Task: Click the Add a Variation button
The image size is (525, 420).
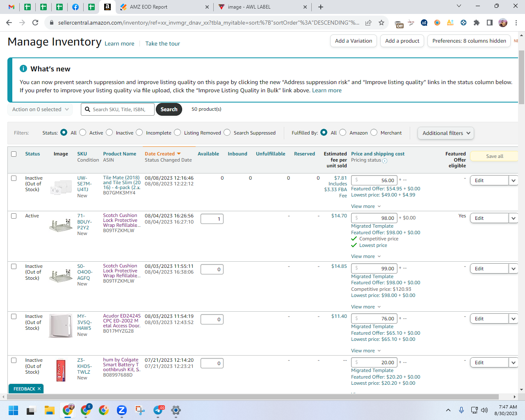Action: click(354, 41)
